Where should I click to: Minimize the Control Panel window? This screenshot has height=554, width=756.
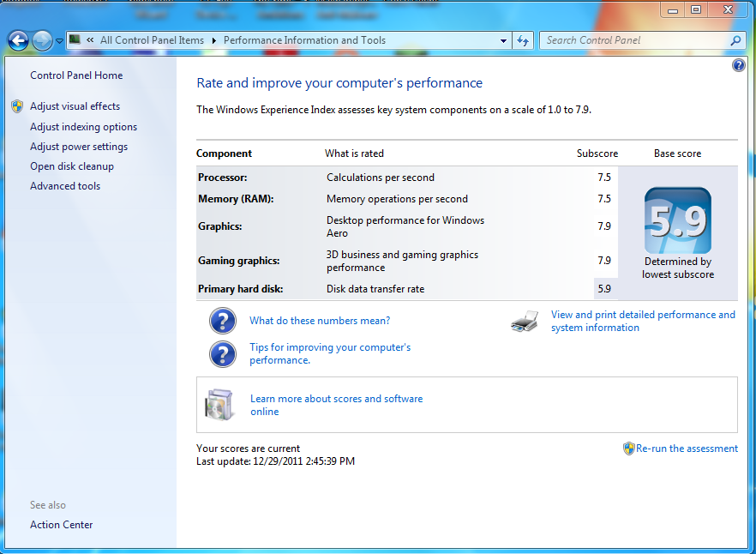pos(673,9)
